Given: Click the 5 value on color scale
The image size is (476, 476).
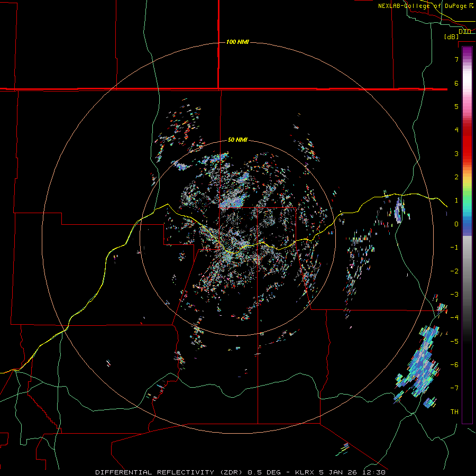Looking at the screenshot, I should pyautogui.click(x=456, y=106).
